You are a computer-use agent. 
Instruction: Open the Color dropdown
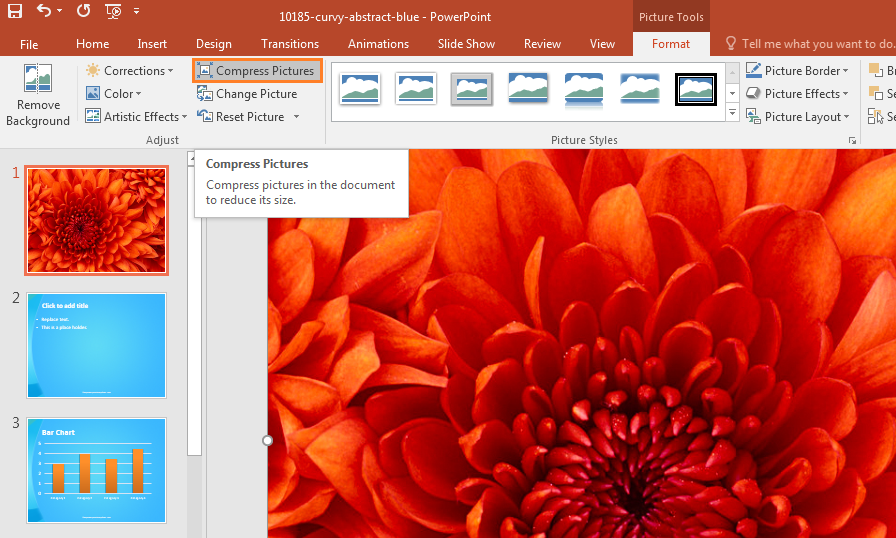tap(114, 94)
